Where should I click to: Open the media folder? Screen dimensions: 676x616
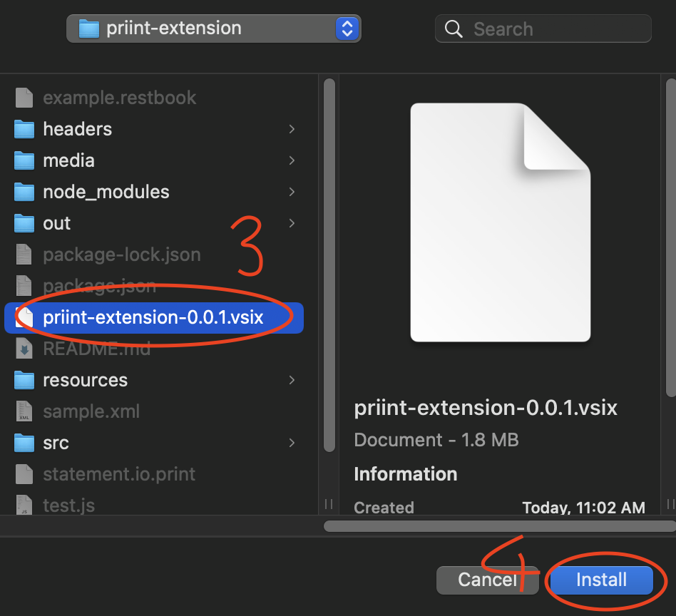(154, 160)
